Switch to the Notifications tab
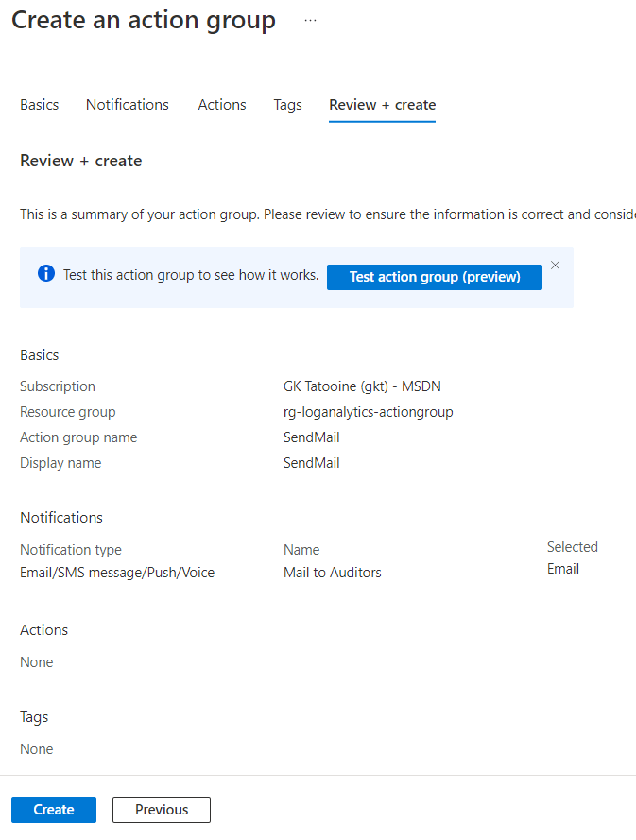 (127, 105)
